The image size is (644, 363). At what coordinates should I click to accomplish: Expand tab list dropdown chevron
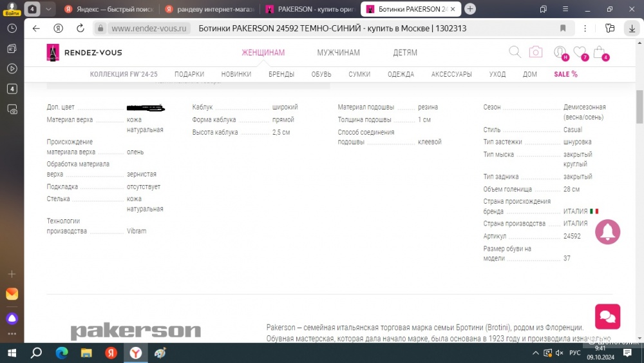coord(48,8)
